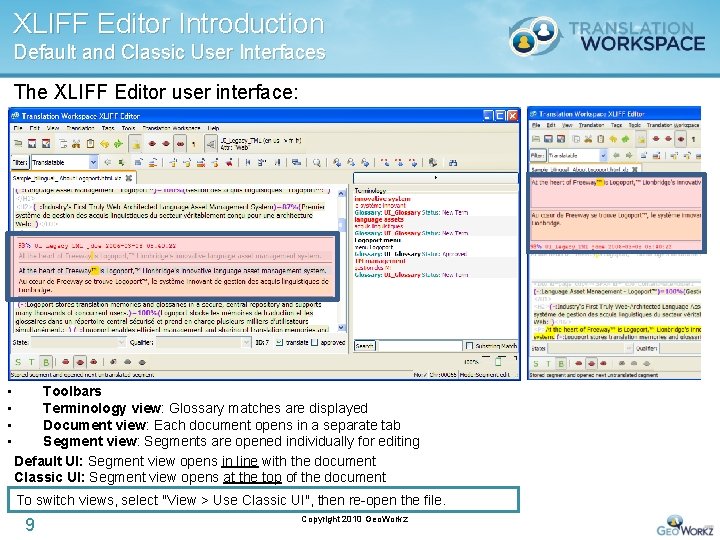Image resolution: width=720 pixels, height=540 pixels.
Task: Open the Translation menu in the left window
Action: [x=80, y=128]
